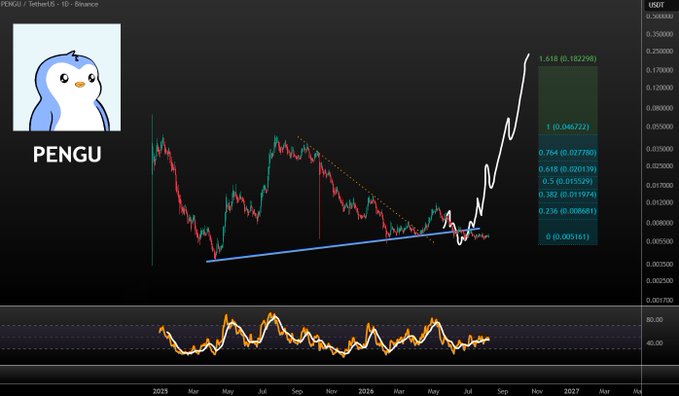Click the orange RSI oscillator line
Viewport: 679px width, 396px height.
tap(324, 334)
